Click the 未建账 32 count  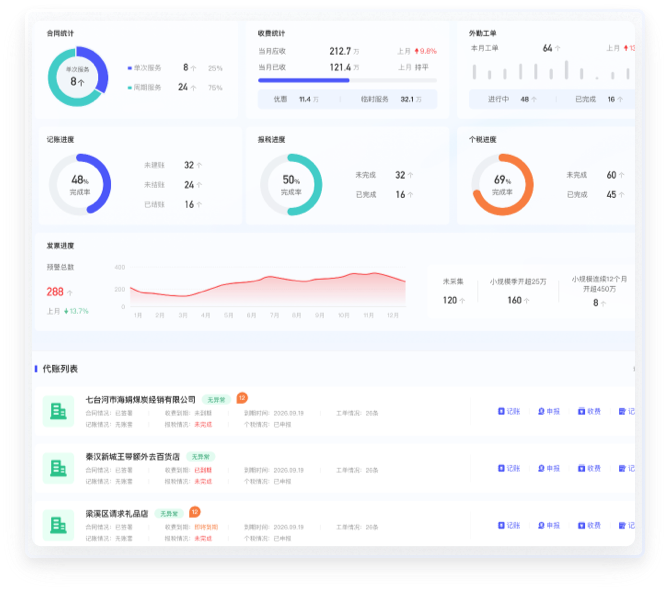tap(193, 165)
